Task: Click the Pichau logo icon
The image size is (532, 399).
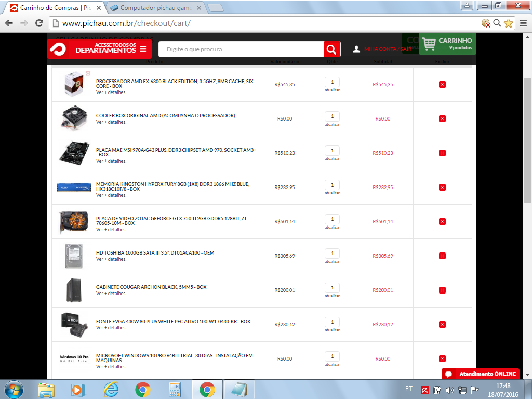Action: (x=58, y=49)
